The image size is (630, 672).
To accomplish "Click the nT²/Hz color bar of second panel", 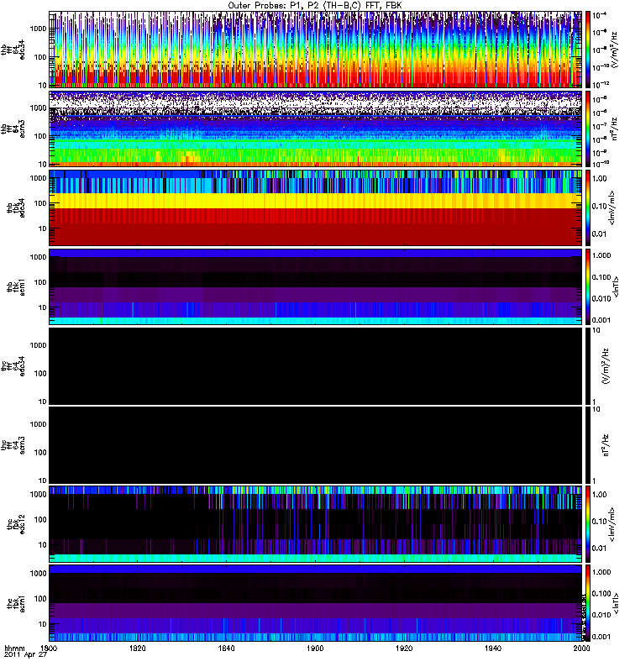I will (x=588, y=129).
